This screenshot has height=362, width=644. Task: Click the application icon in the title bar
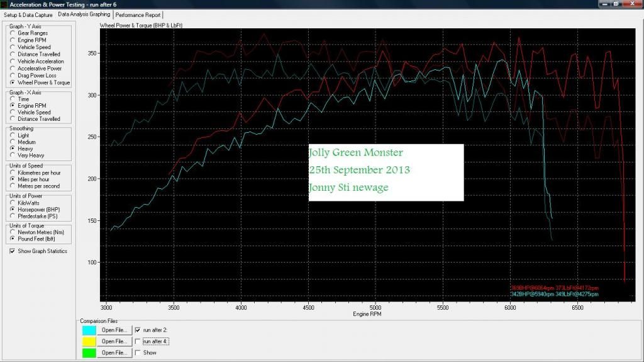(x=5, y=4)
